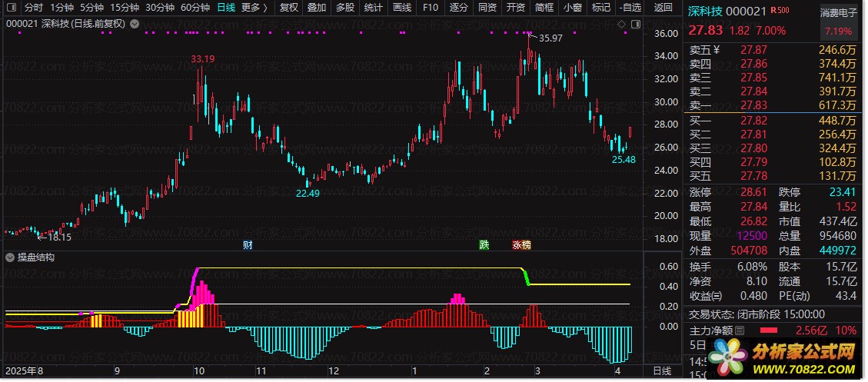This screenshot has height=382, width=868.
Task: Select the 日线 period tab
Action: [226, 8]
